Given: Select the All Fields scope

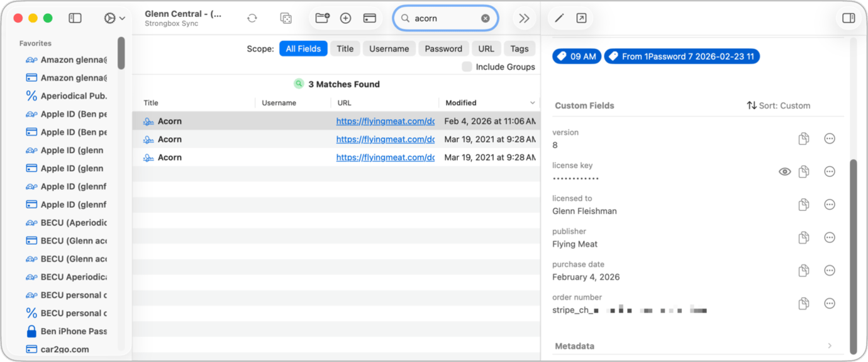Looking at the screenshot, I should (x=303, y=48).
